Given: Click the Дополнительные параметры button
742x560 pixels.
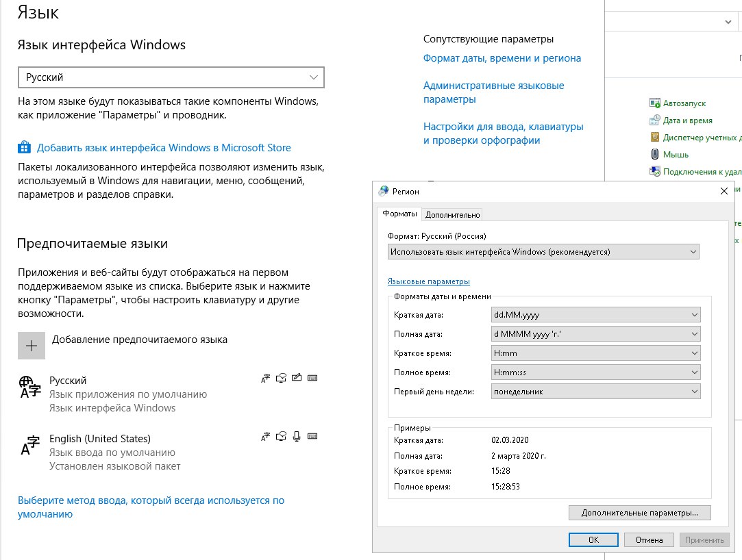Looking at the screenshot, I should pos(640,513).
